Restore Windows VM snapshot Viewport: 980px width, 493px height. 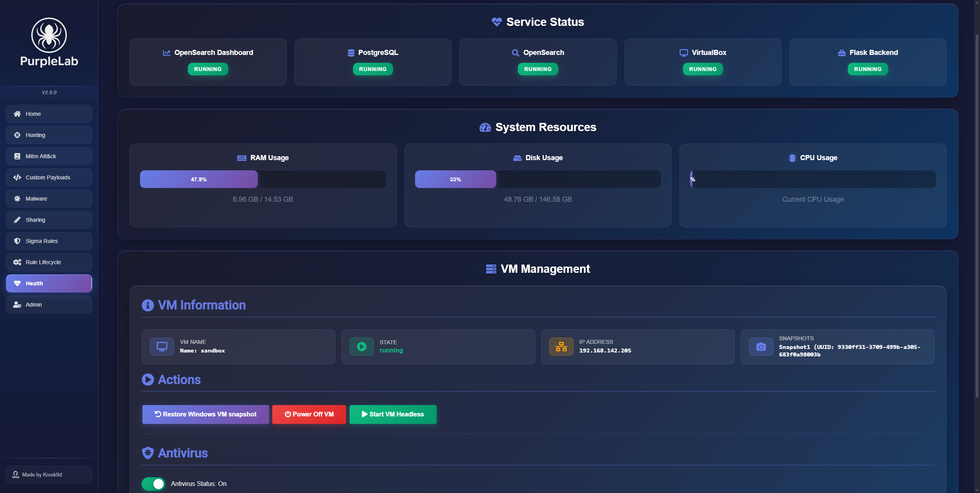coord(206,414)
